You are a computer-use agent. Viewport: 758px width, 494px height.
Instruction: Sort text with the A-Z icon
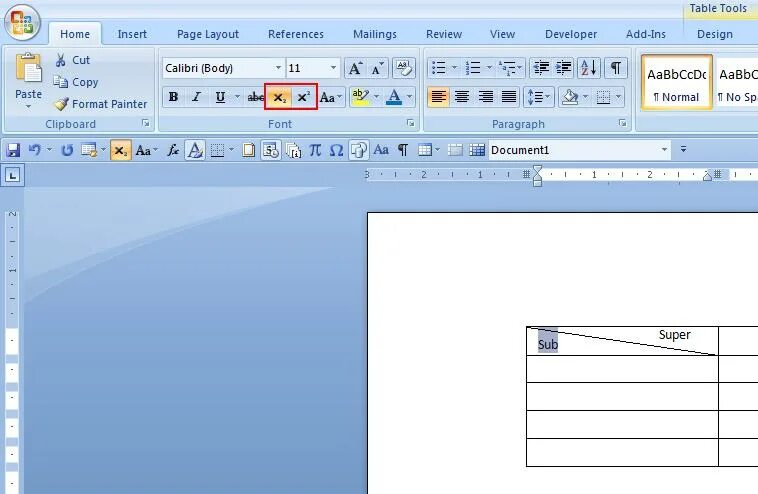[589, 68]
